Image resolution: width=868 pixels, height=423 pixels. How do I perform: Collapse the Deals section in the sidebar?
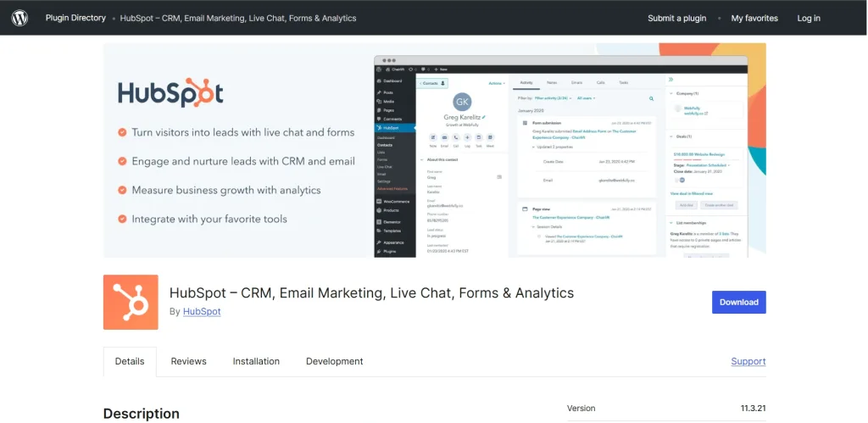pos(671,135)
